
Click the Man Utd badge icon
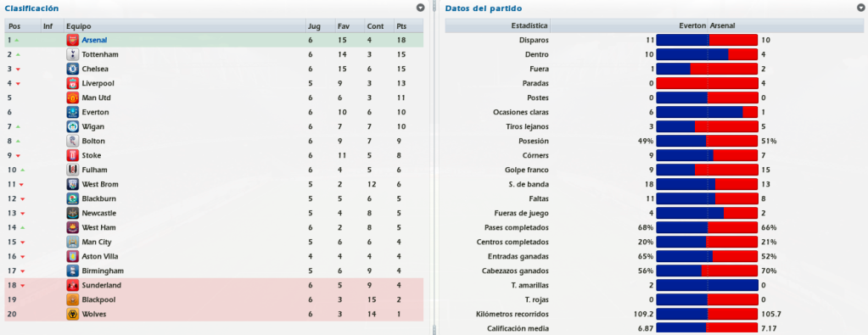(72, 98)
